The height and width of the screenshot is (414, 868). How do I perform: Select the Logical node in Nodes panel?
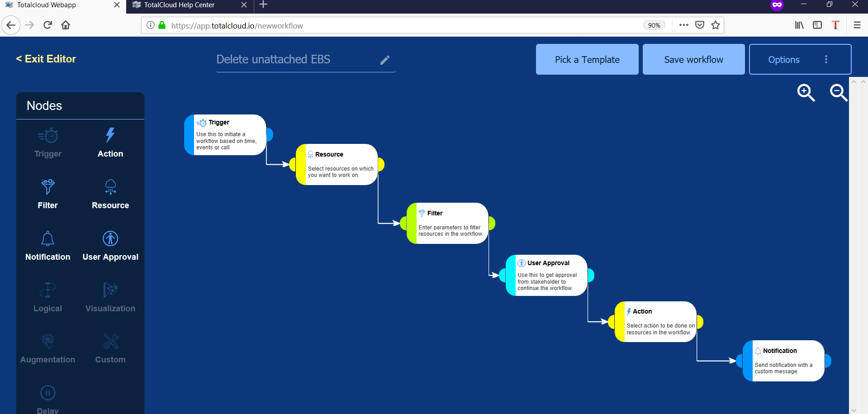pyautogui.click(x=48, y=298)
